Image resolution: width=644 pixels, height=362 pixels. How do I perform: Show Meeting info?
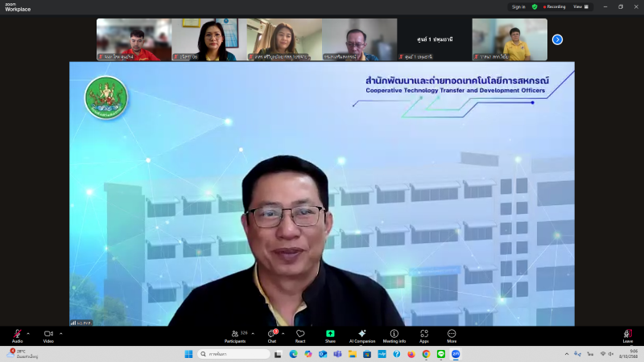coord(394,334)
